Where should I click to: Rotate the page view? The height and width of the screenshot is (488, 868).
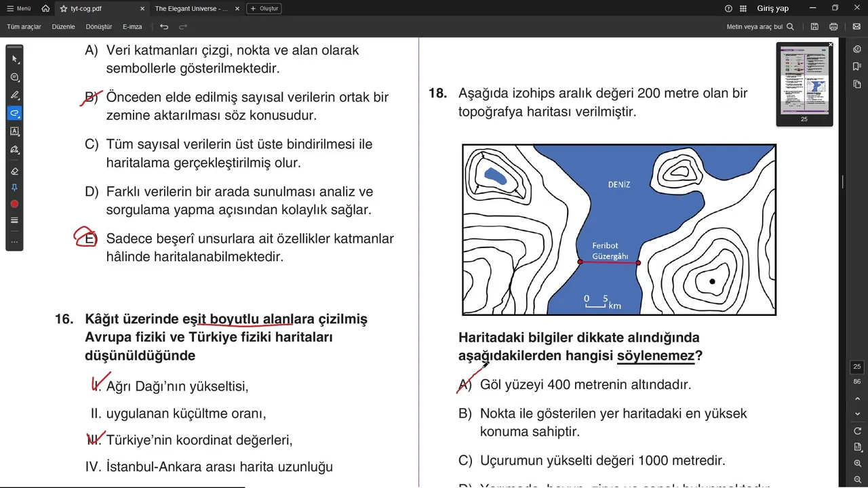click(x=857, y=431)
